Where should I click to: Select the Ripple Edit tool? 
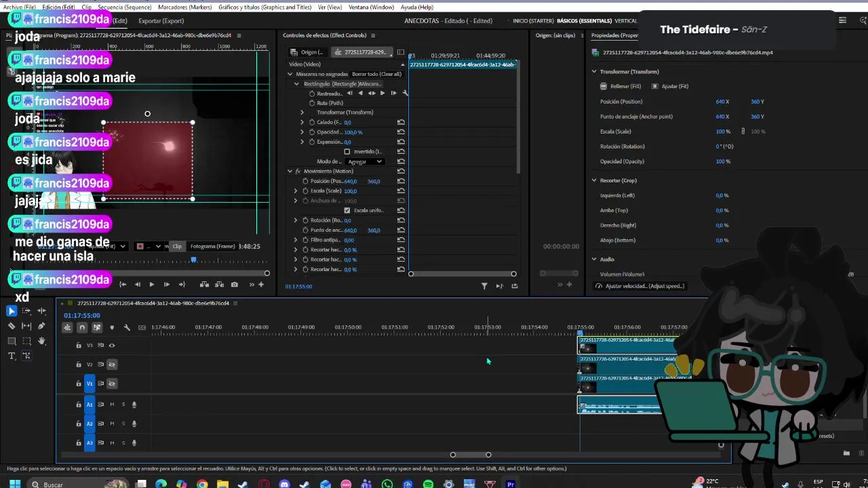click(41, 311)
